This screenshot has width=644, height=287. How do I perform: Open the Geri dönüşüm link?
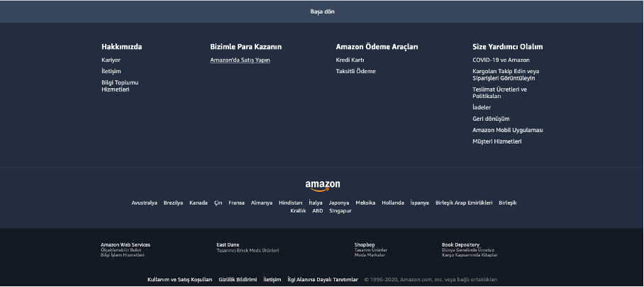point(491,119)
